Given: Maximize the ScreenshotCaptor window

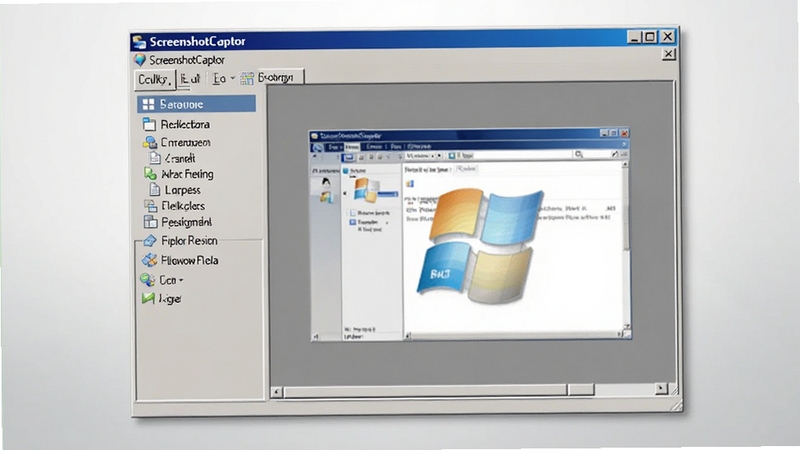Looking at the screenshot, I should click(x=650, y=37).
